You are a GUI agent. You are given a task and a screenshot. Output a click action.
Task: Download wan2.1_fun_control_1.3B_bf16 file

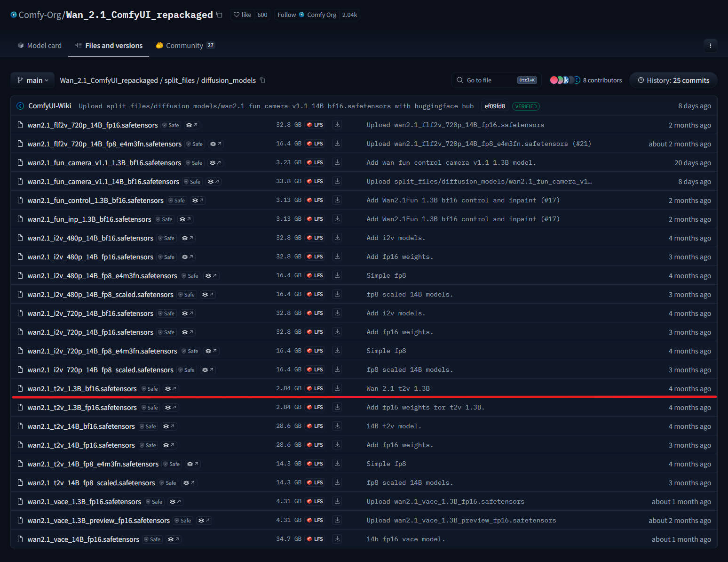[337, 200]
